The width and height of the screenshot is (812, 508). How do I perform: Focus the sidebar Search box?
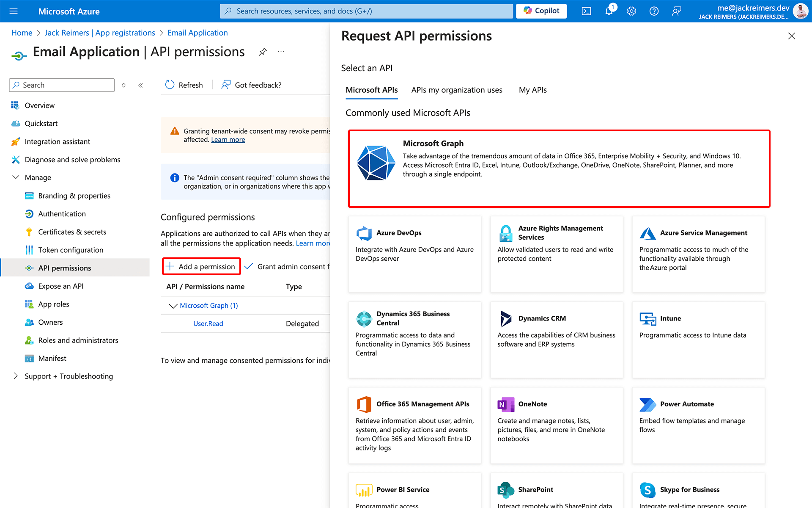tap(62, 85)
